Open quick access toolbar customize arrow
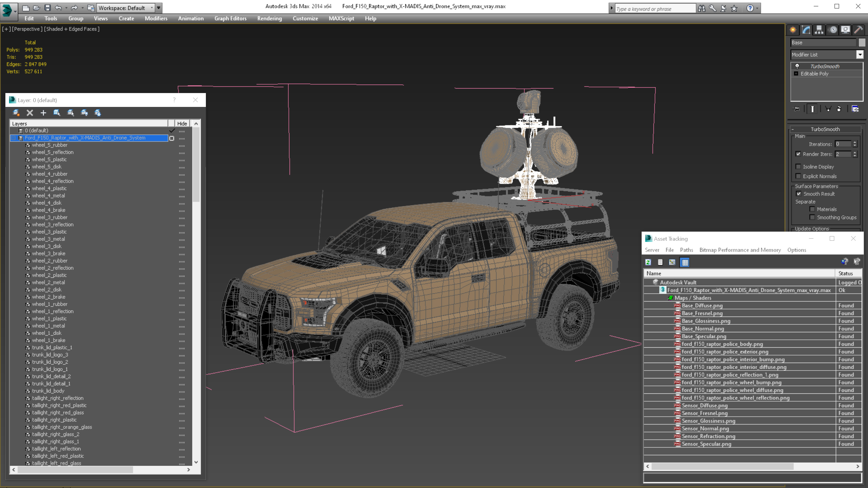Image resolution: width=868 pixels, height=488 pixels. pos(158,8)
